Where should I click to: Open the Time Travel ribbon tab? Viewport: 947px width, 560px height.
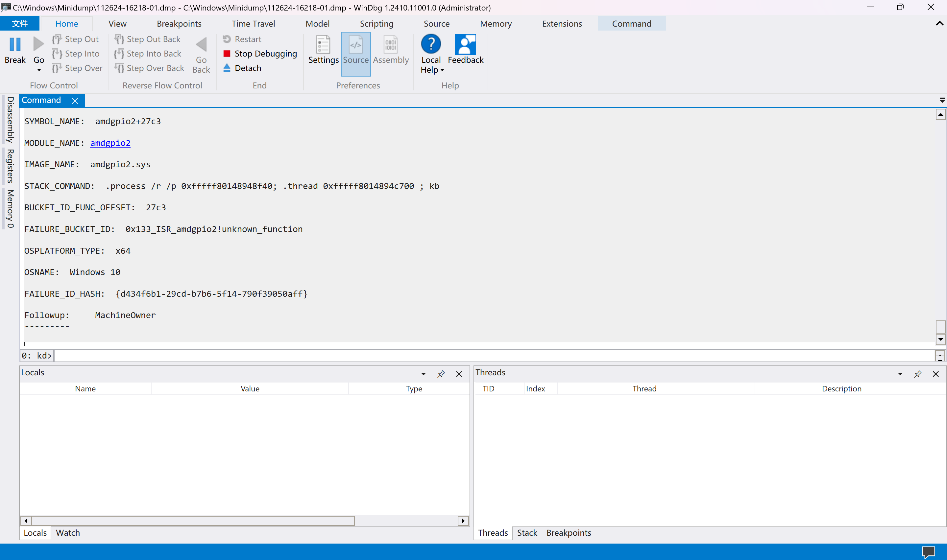click(x=253, y=24)
